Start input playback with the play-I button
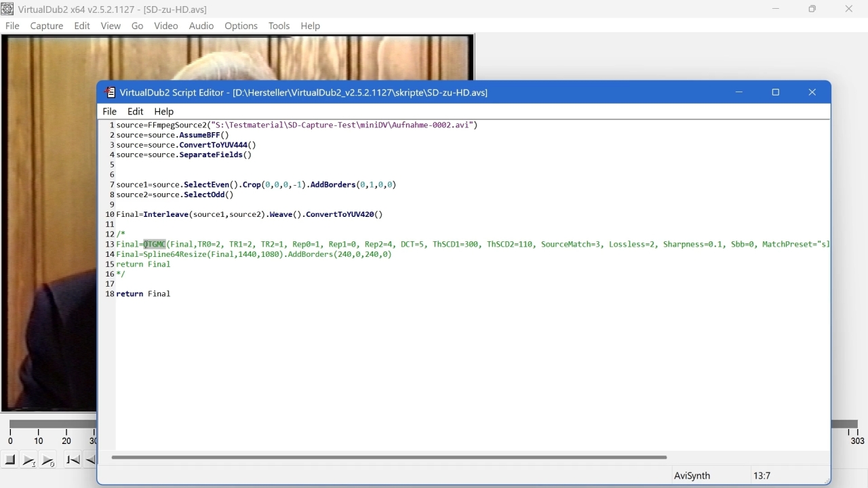 tap(29, 460)
